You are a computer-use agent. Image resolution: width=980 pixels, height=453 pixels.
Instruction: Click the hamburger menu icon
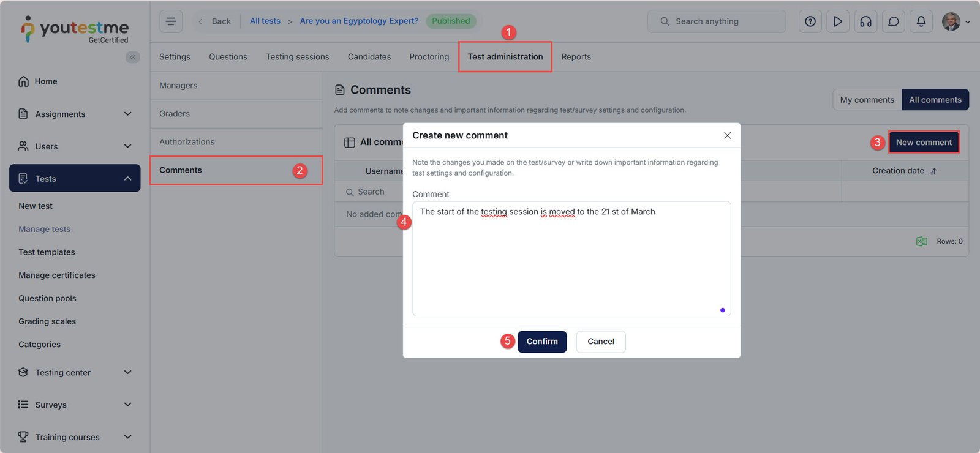171,21
